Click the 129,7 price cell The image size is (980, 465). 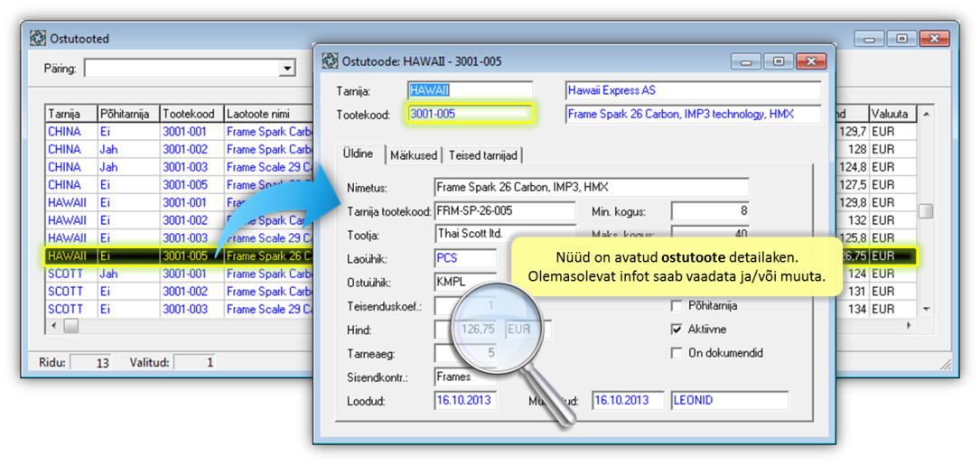click(851, 132)
